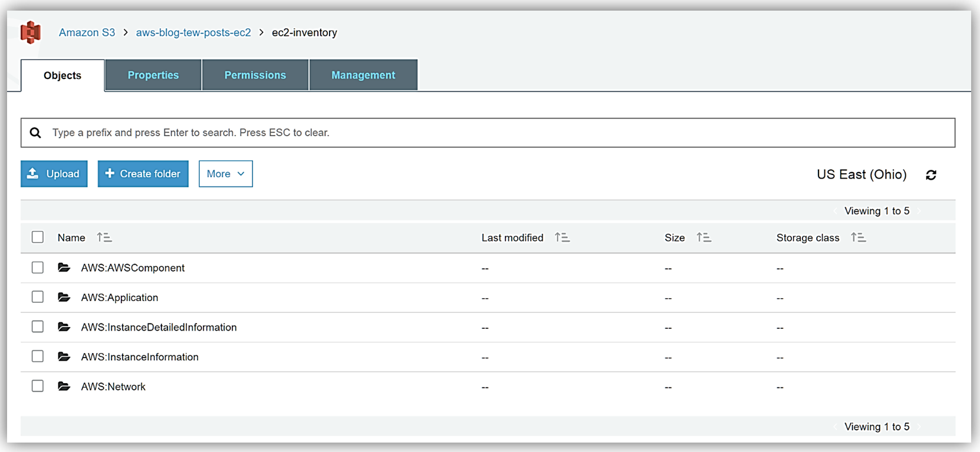980x452 pixels.
Task: Click the Size column sort icon
Action: [703, 237]
